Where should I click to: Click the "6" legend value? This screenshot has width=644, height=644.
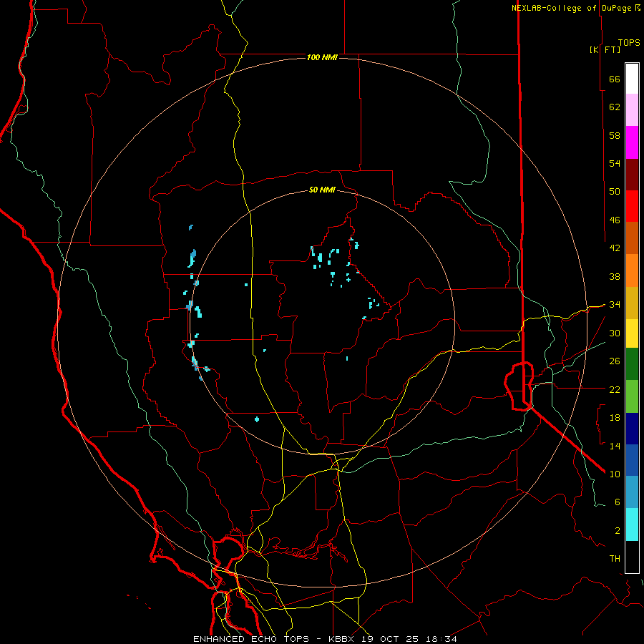tap(618, 502)
